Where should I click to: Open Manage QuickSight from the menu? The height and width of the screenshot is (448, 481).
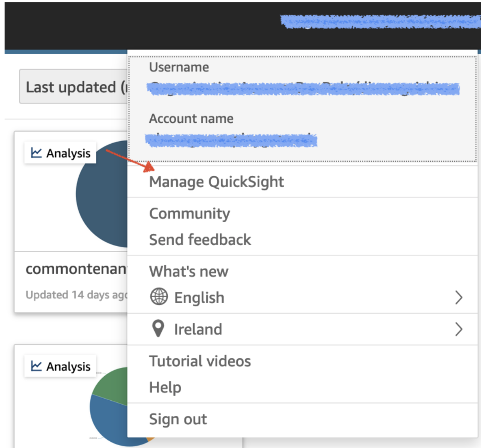pyautogui.click(x=216, y=182)
